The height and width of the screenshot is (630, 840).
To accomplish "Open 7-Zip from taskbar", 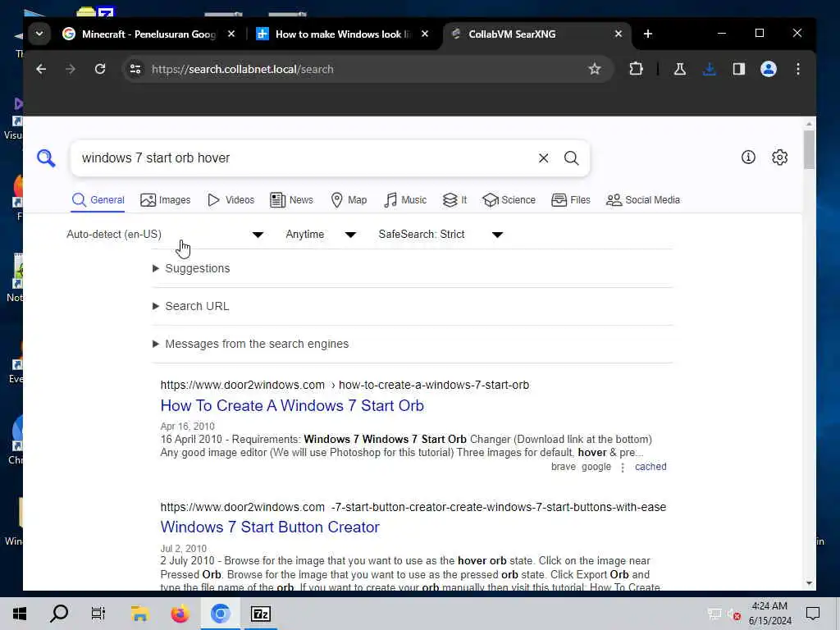I will 260,614.
